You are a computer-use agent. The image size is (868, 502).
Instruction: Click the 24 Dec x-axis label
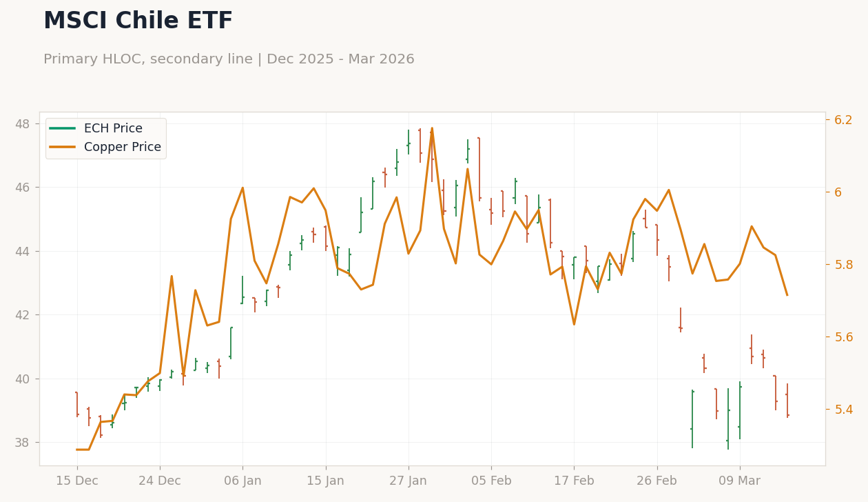click(x=160, y=481)
